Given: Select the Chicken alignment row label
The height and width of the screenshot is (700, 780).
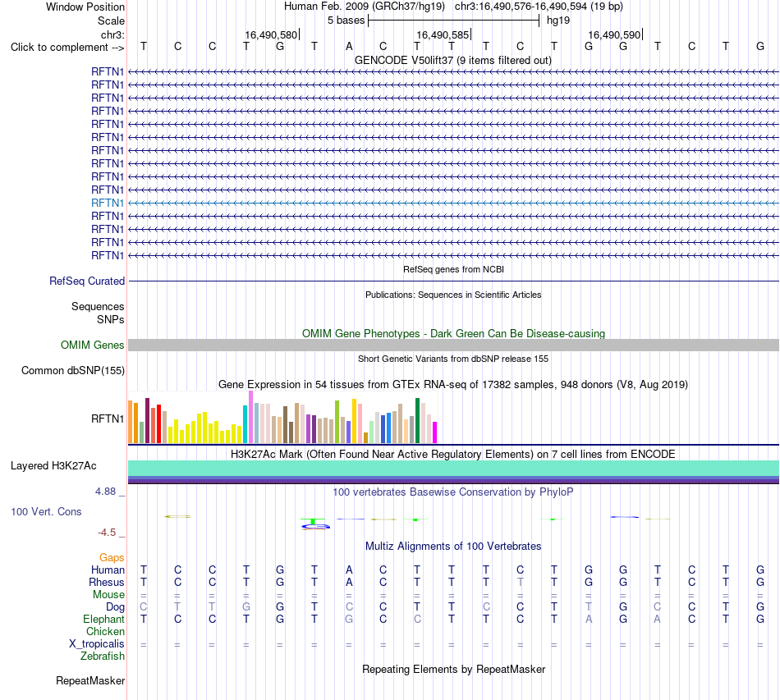Looking at the screenshot, I should tap(105, 631).
